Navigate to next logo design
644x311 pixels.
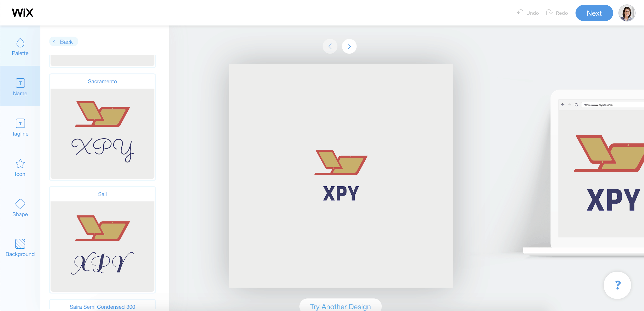pos(350,46)
